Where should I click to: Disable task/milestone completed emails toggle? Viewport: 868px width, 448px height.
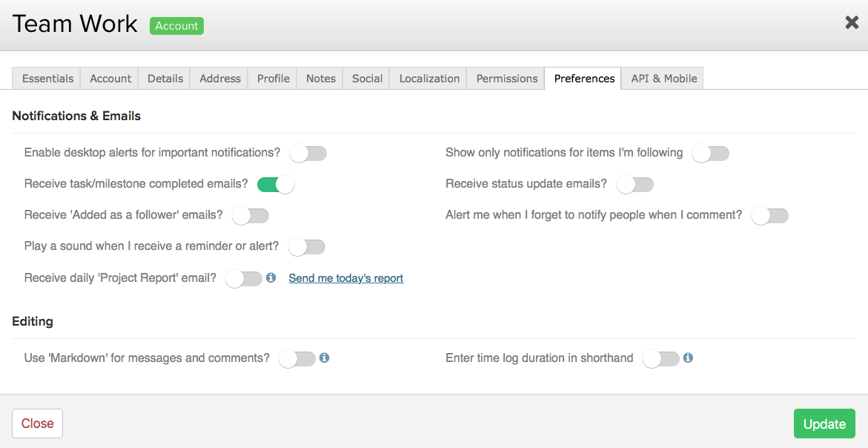pos(276,184)
